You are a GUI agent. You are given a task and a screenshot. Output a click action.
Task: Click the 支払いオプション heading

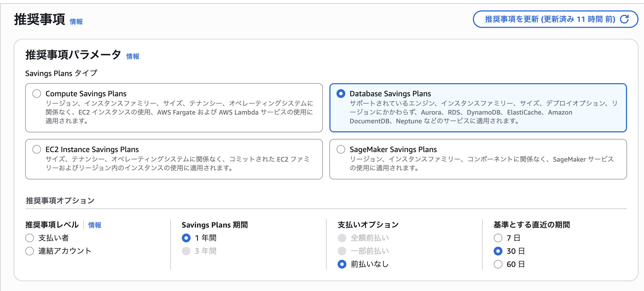tap(368, 225)
